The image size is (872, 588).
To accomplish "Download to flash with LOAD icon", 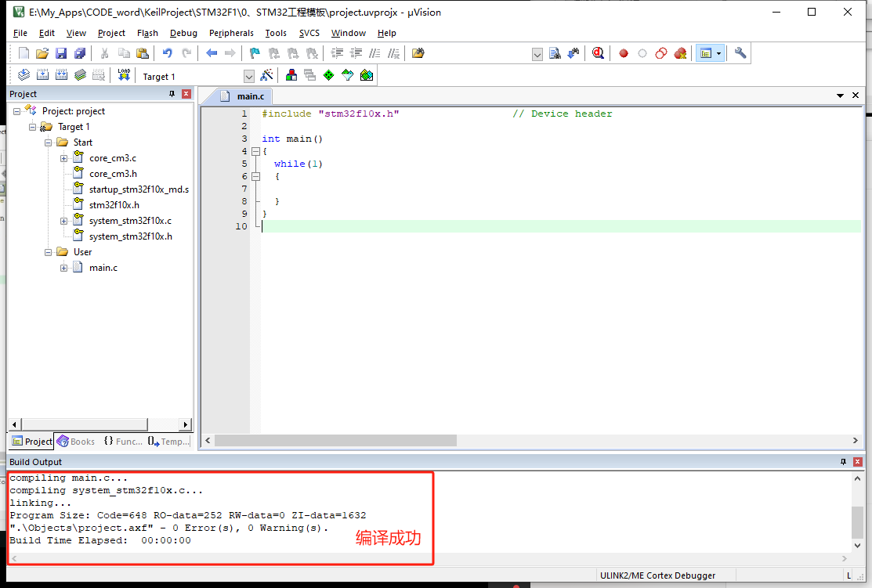I will (x=124, y=75).
